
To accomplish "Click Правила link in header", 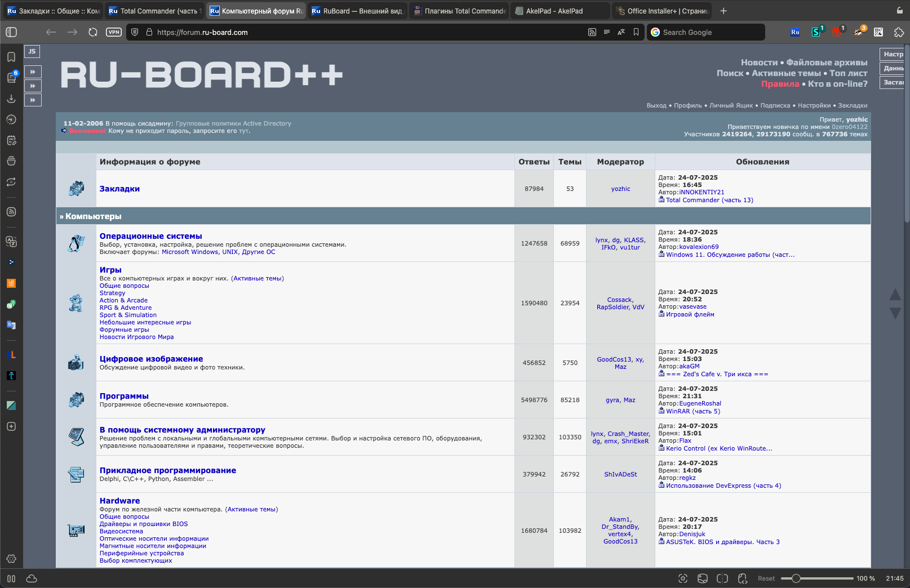I will coord(780,84).
